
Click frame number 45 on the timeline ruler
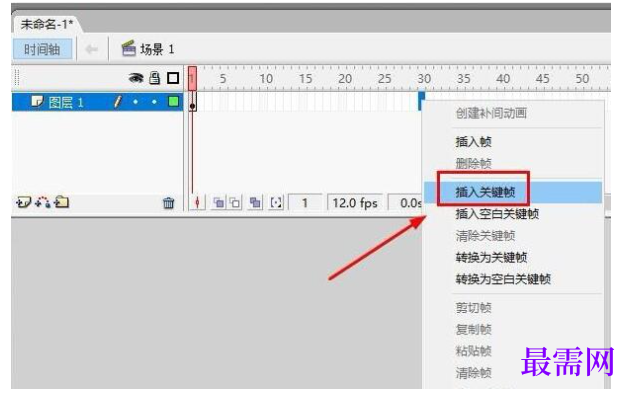click(542, 79)
